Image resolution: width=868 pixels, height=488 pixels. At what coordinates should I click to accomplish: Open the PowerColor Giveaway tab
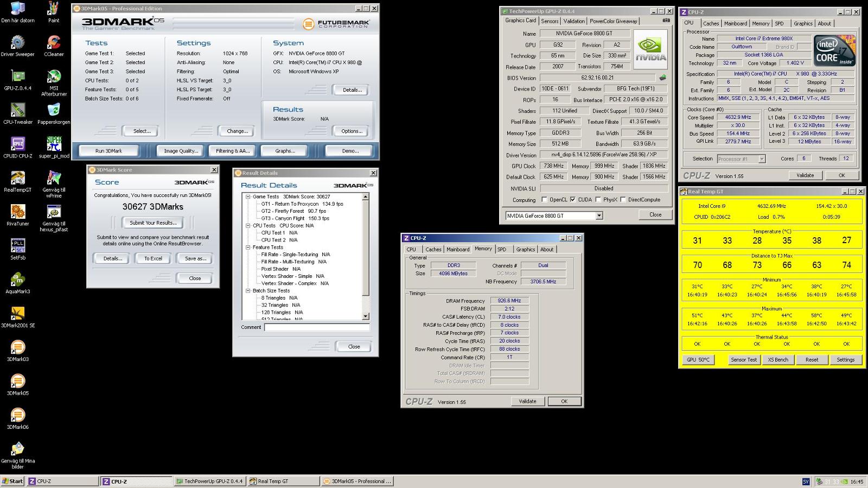coord(614,21)
